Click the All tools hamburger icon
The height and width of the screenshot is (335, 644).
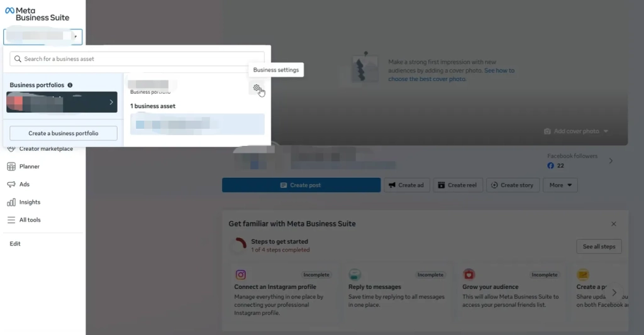pos(11,219)
